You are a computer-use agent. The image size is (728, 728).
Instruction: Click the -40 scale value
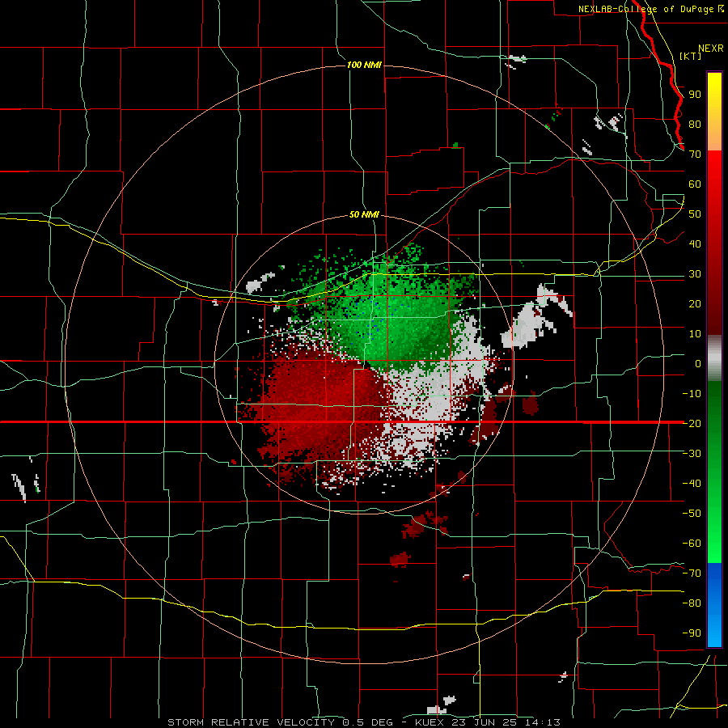click(x=692, y=484)
